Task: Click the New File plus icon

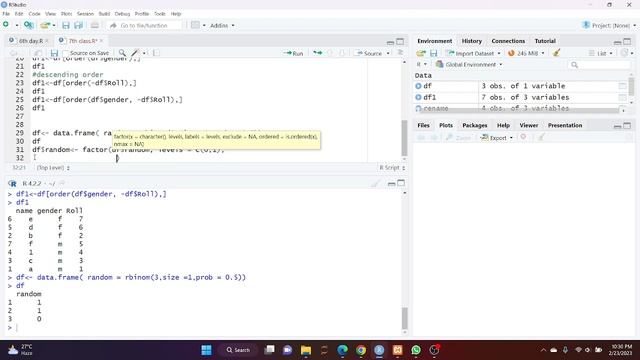Action: point(6,25)
